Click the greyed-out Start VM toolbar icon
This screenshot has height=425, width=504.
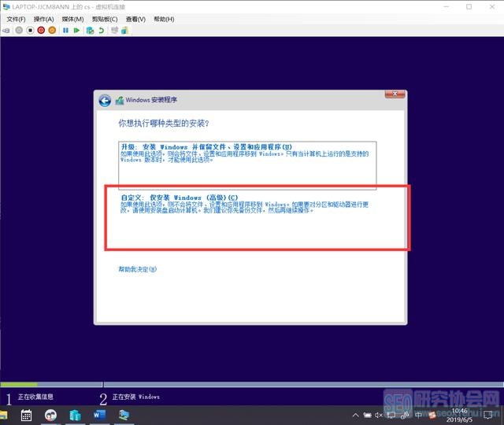coord(19,30)
